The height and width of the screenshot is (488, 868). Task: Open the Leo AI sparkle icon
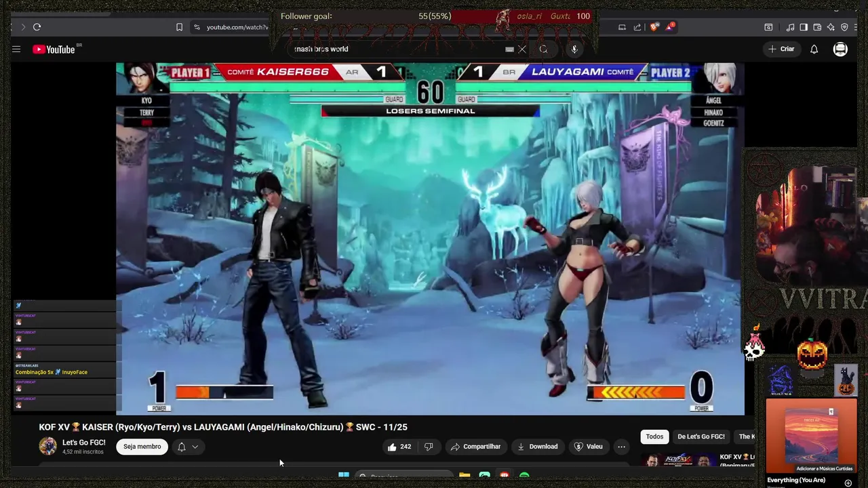[x=831, y=27]
